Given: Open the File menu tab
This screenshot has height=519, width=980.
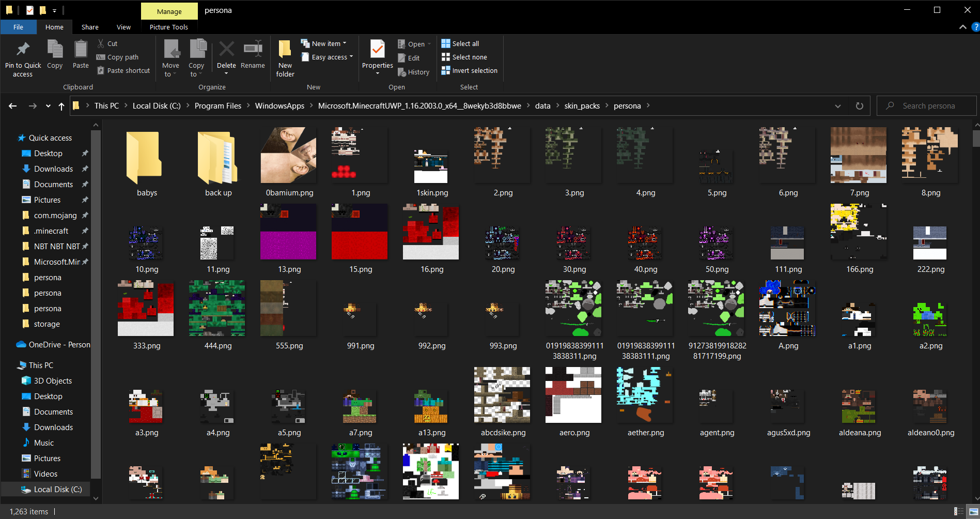Looking at the screenshot, I should coord(18,27).
